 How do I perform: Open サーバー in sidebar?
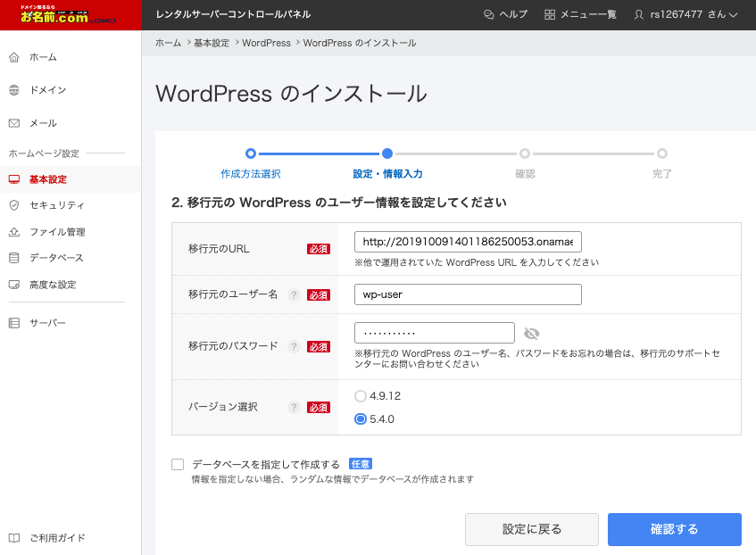(x=47, y=322)
